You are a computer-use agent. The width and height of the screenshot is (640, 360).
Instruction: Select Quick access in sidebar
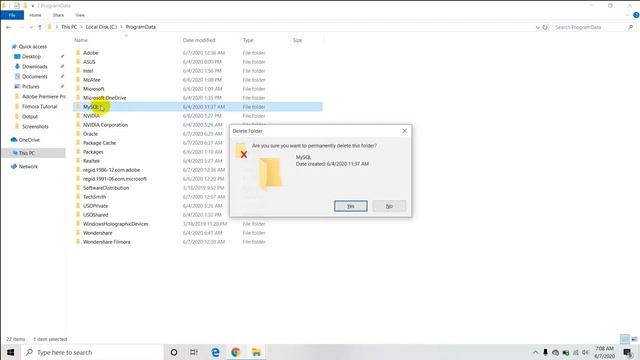(33, 47)
